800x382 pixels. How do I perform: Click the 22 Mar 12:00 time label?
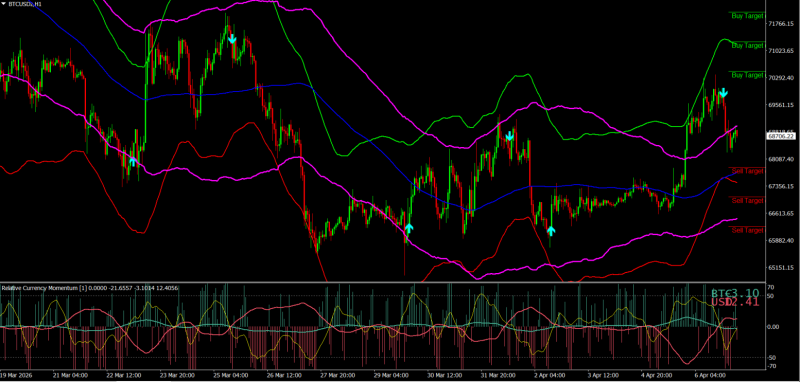coord(123,375)
